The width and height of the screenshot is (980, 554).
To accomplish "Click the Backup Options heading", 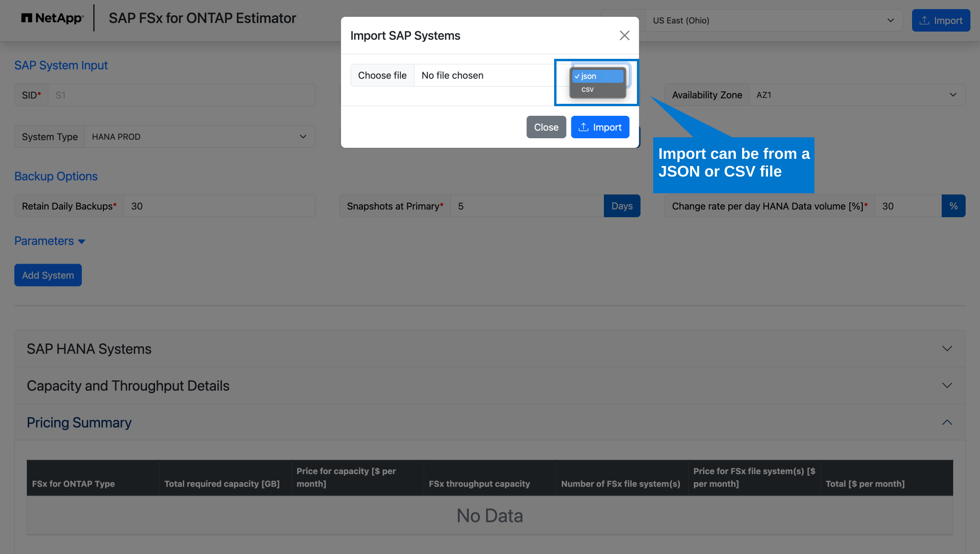I will pos(56,177).
